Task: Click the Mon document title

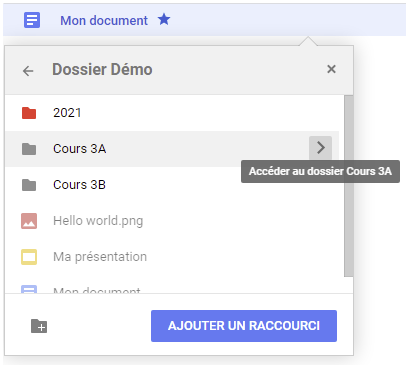Action: pyautogui.click(x=104, y=20)
